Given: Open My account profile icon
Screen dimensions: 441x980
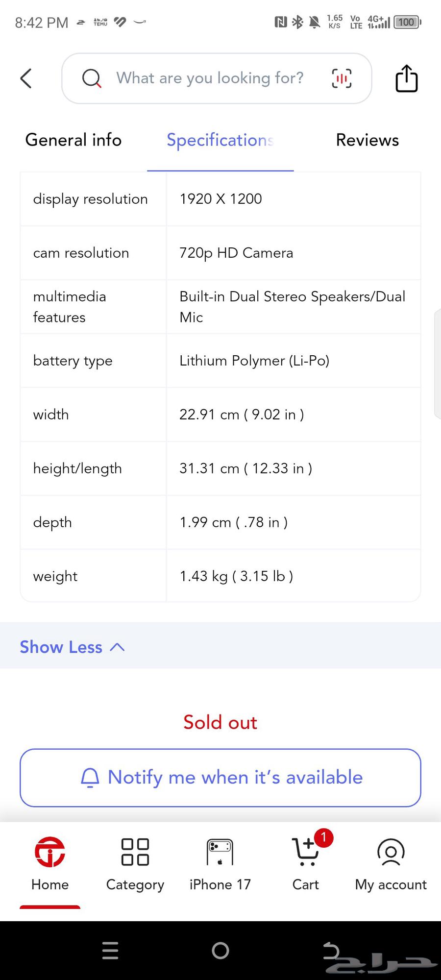Looking at the screenshot, I should 391,863.
